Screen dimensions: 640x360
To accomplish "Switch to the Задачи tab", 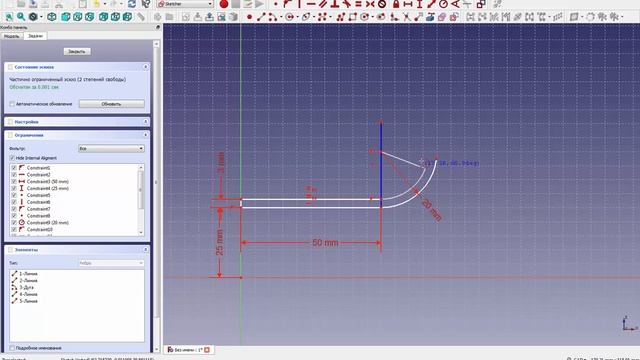I will coord(36,36).
